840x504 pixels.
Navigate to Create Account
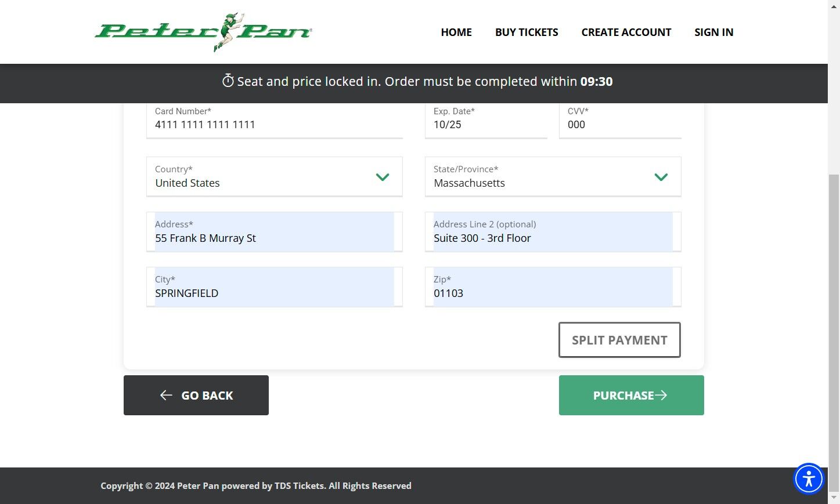(x=626, y=32)
